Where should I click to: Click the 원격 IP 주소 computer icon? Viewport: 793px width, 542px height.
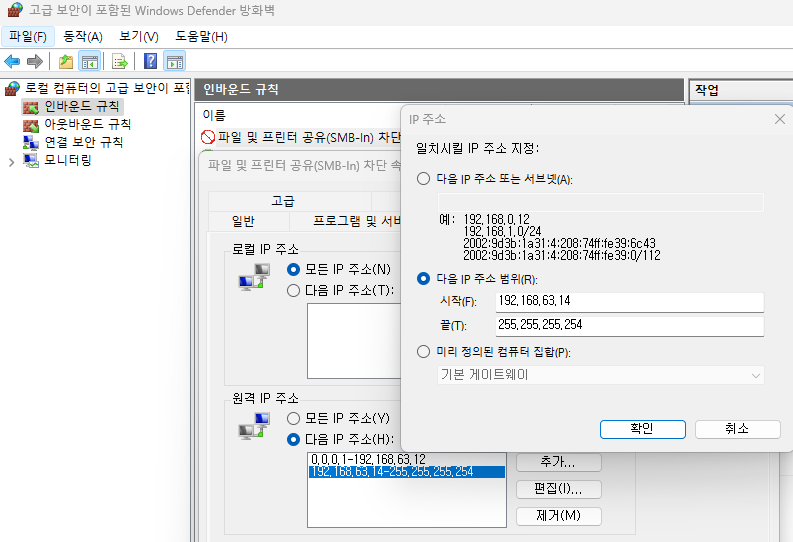point(254,425)
